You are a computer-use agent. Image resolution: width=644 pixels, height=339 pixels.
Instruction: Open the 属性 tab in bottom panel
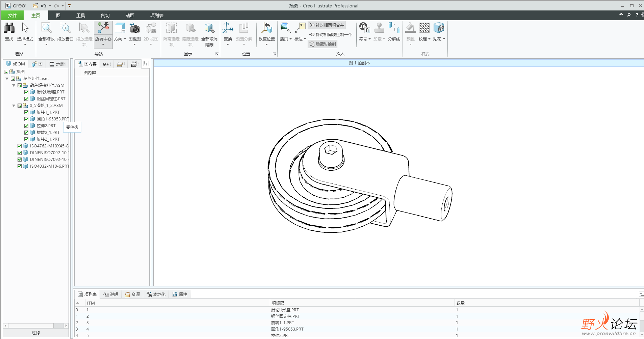[180, 294]
